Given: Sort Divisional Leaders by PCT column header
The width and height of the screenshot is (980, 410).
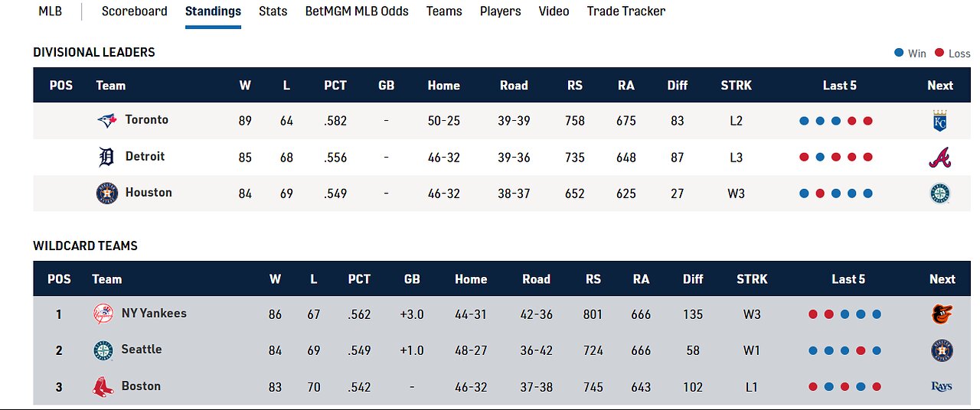Looking at the screenshot, I should click(335, 86).
